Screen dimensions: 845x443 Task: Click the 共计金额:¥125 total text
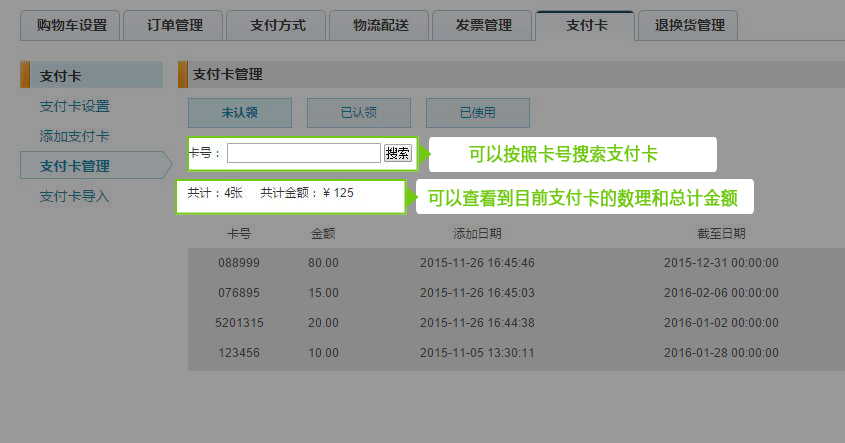[x=307, y=193]
